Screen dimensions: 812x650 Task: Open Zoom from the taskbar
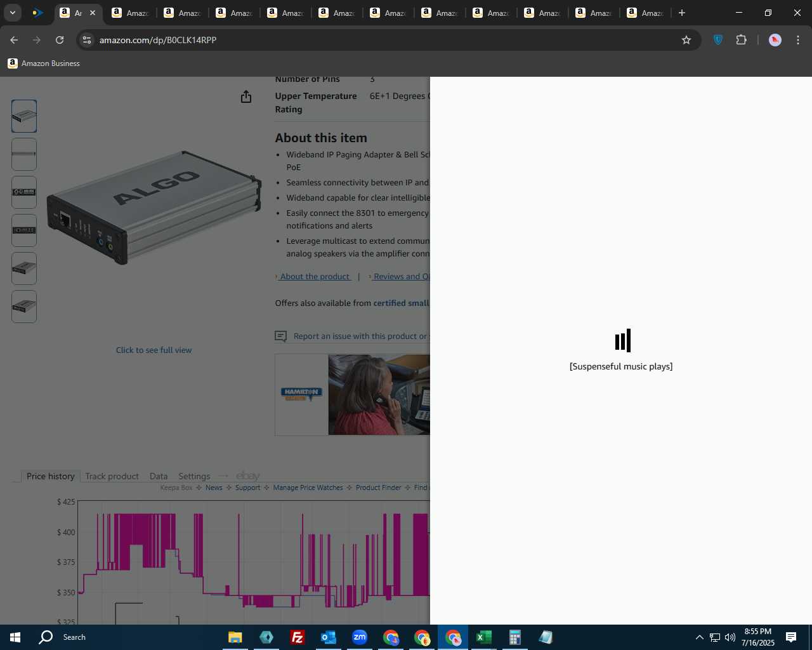pyautogui.click(x=360, y=637)
